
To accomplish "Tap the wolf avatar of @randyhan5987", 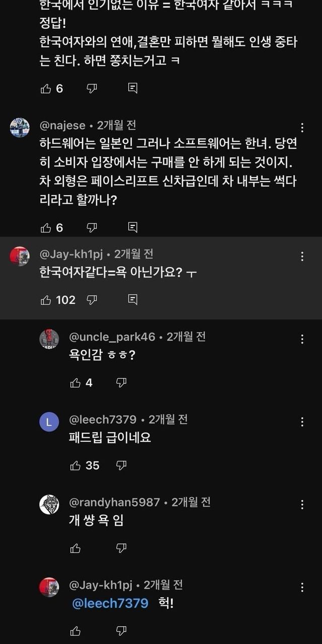I will click(x=49, y=505).
